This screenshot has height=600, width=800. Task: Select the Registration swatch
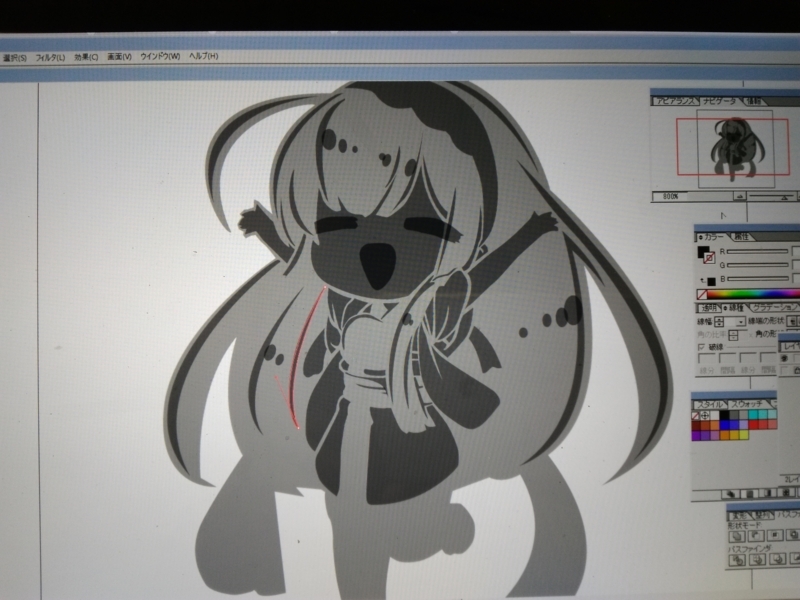coord(705,416)
